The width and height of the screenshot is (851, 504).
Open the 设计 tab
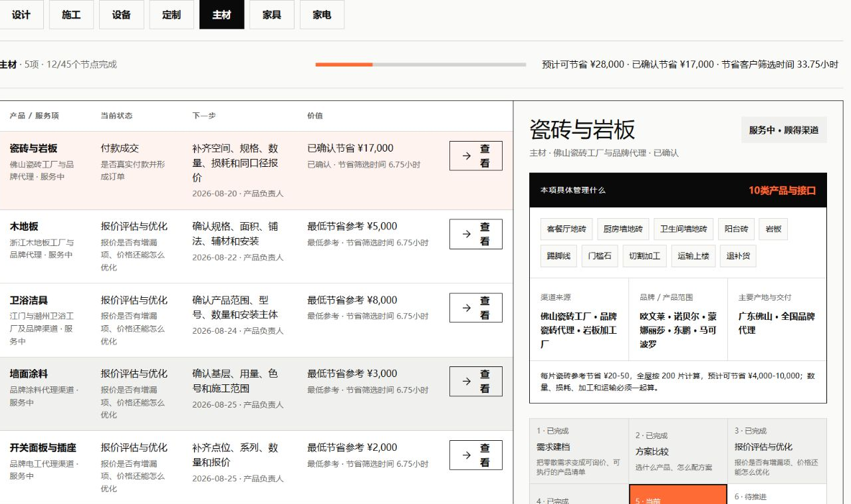21,15
